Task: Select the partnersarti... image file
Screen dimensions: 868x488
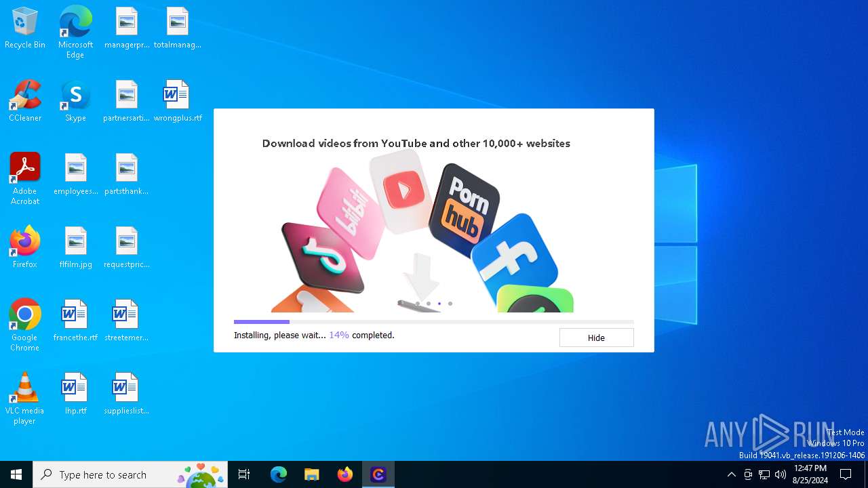Action: click(x=127, y=102)
